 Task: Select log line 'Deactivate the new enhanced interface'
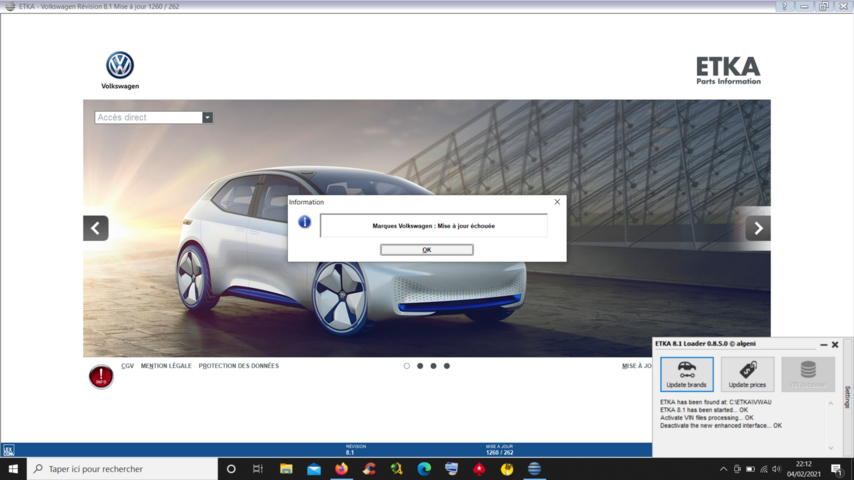coord(721,426)
